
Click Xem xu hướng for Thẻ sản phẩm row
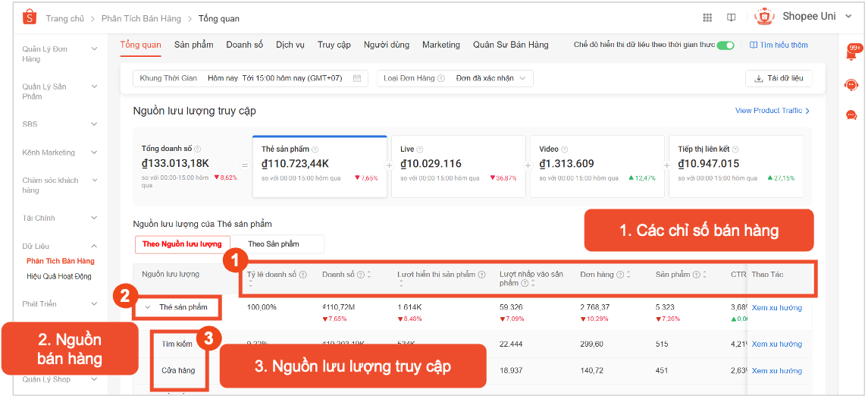pos(777,307)
